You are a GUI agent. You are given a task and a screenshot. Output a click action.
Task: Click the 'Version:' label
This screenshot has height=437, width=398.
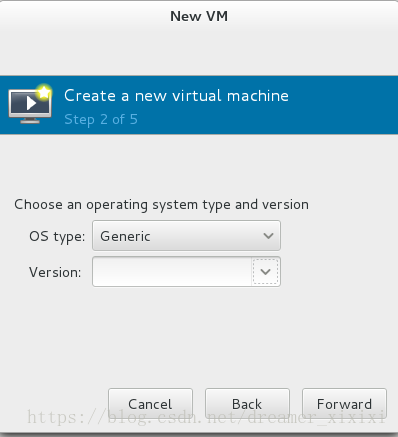(55, 272)
